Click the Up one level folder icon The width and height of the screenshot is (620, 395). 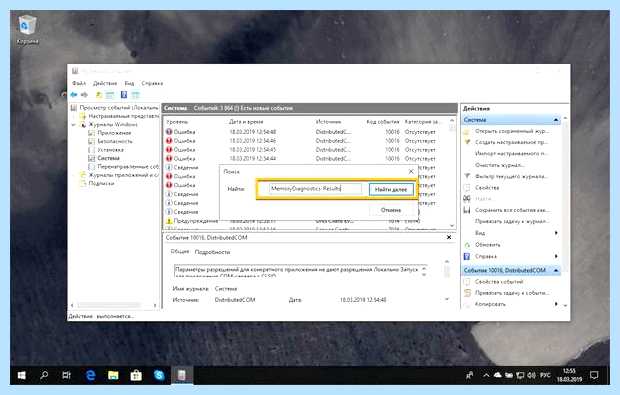coord(99,95)
